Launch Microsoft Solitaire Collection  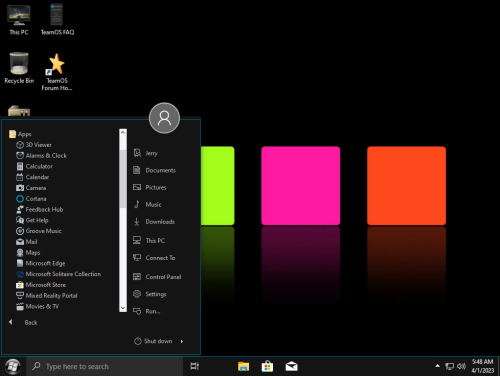(59, 274)
